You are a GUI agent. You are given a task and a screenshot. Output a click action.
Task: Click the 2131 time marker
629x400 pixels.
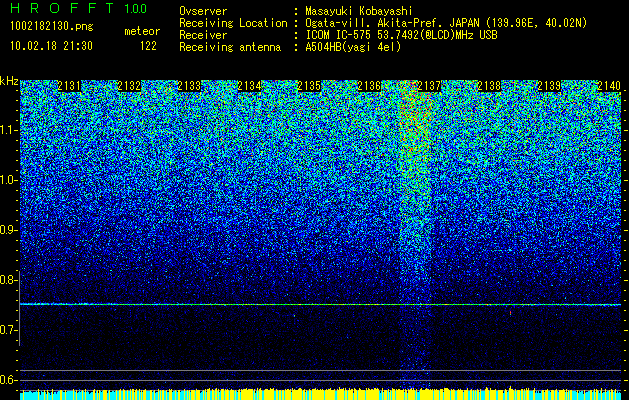coord(69,86)
